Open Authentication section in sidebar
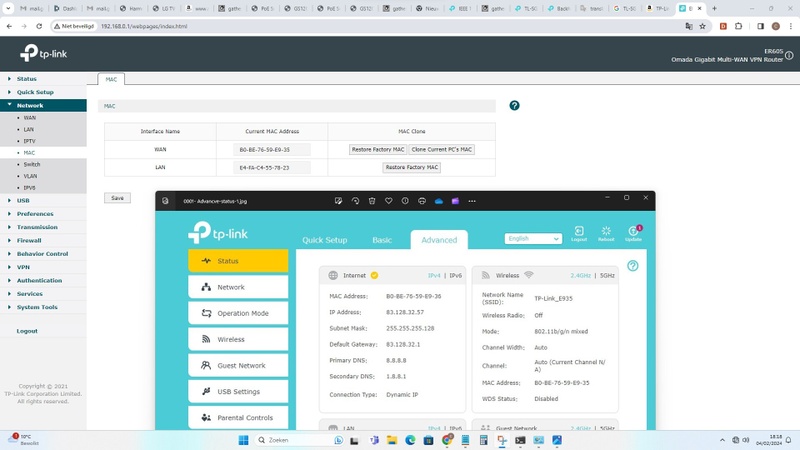 coord(39,281)
